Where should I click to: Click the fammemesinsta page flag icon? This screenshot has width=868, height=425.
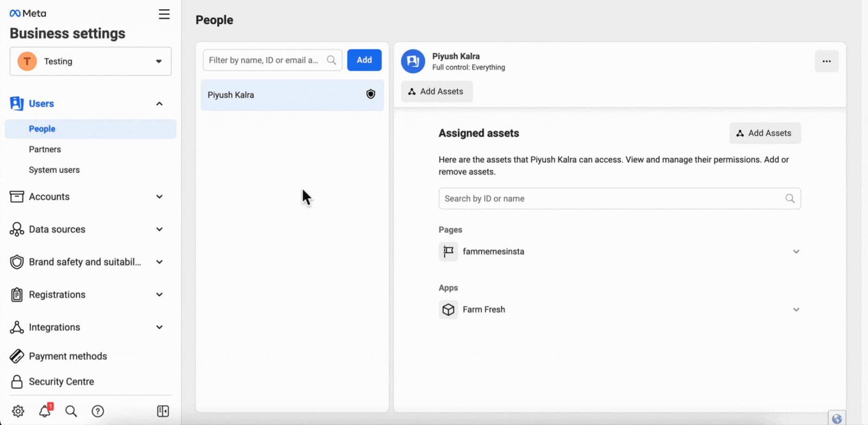[448, 252]
